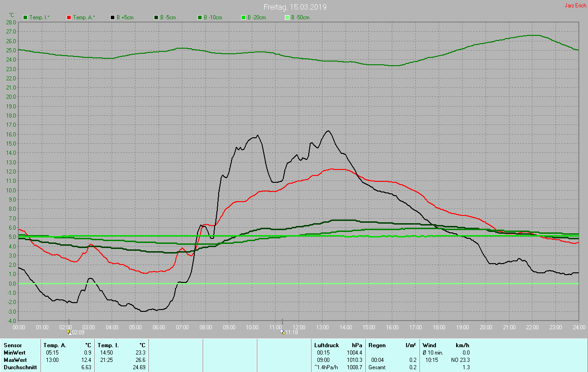Click the red Temp. A. legend square
This screenshot has height=372, width=588.
coord(69,17)
